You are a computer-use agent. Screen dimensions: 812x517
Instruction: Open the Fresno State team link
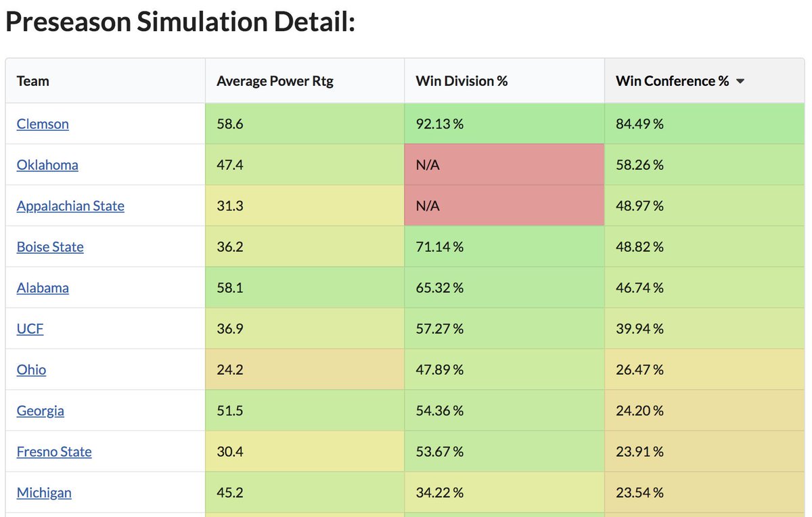tap(54, 451)
